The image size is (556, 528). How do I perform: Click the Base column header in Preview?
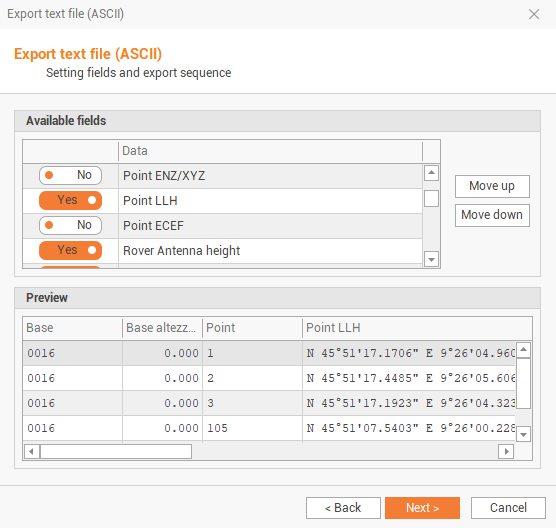[x=73, y=328]
